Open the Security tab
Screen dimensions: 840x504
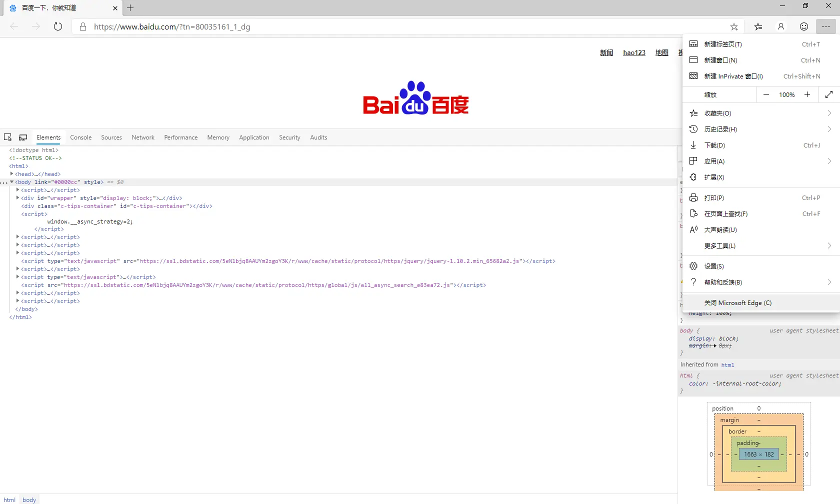[x=289, y=137]
